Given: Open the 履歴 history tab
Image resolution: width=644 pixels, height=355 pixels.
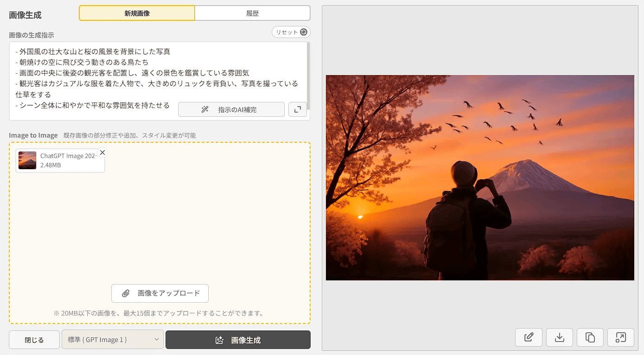Looking at the screenshot, I should point(252,13).
